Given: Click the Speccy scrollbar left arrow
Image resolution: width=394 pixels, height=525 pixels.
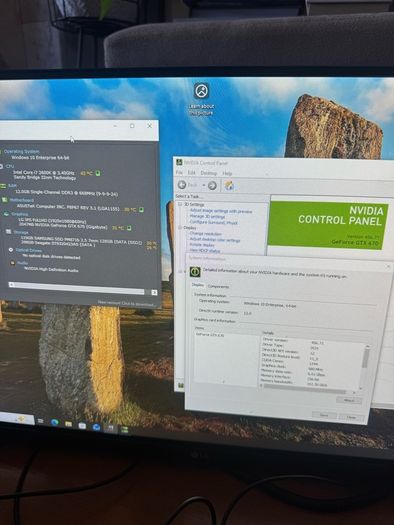Looking at the screenshot, I should point(12,285).
